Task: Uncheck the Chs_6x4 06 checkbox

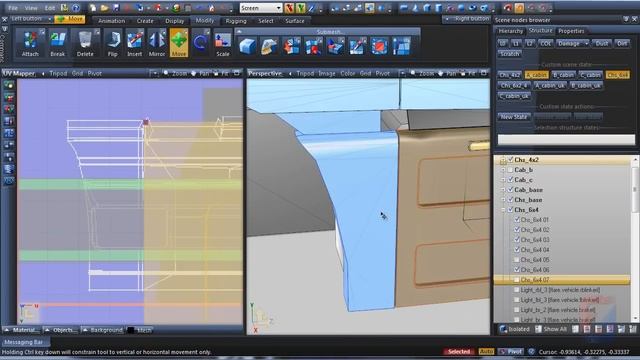Action: tap(517, 270)
